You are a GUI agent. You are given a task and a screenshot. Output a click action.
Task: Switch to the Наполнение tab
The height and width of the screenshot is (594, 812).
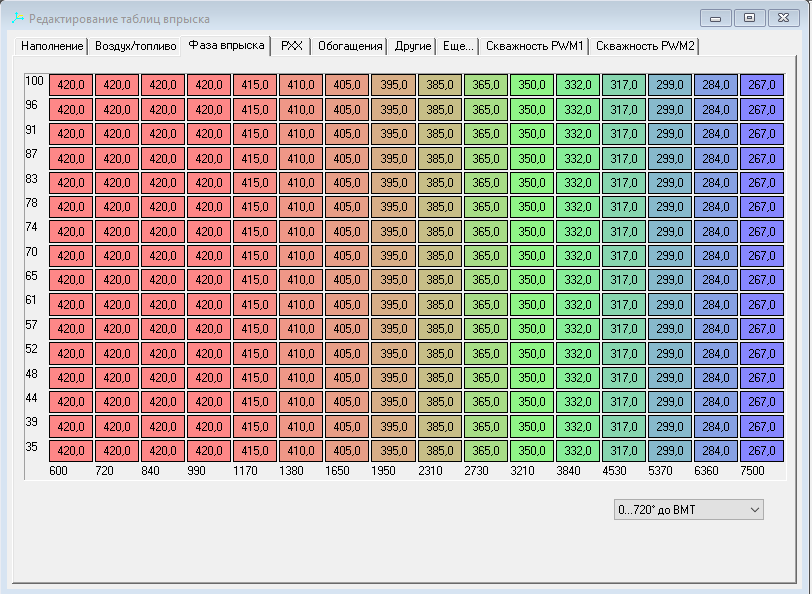(x=52, y=46)
